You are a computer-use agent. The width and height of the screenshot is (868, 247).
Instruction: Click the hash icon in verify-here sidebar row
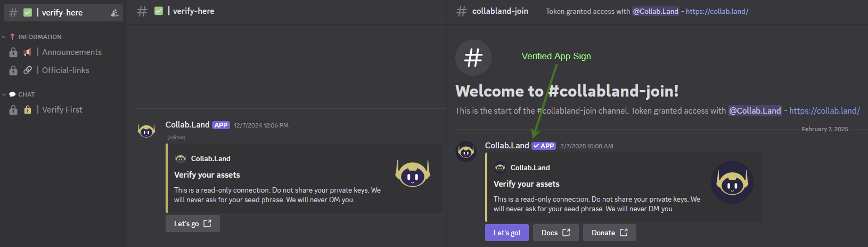tap(13, 13)
